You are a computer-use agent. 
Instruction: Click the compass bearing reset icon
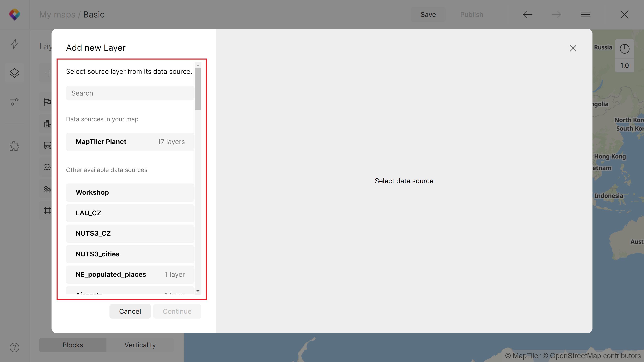click(x=624, y=49)
